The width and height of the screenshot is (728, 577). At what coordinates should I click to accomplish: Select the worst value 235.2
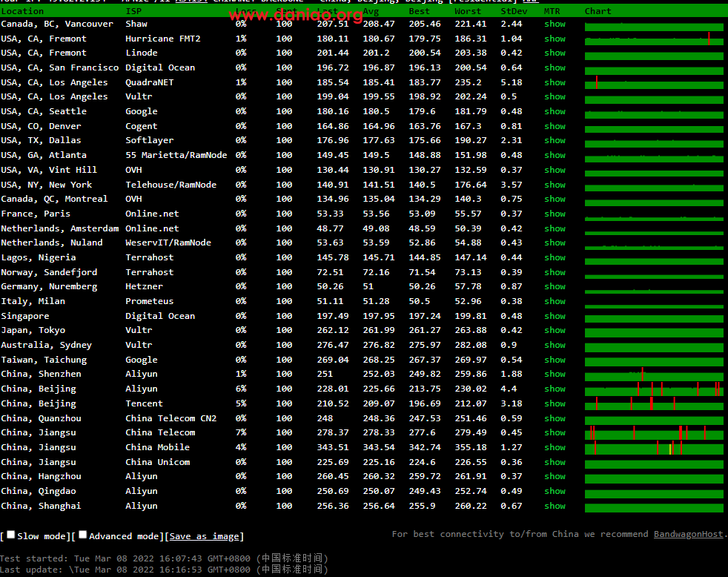(x=468, y=83)
